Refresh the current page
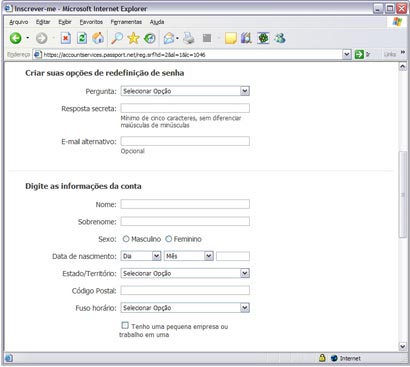Viewport: 410px width, 367px height. pyautogui.click(x=82, y=38)
